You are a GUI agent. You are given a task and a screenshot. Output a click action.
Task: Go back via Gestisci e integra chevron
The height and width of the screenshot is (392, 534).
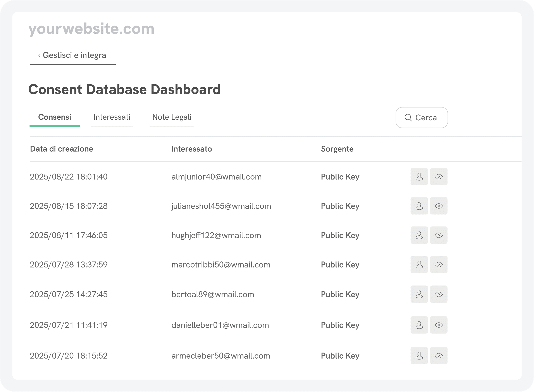pyautogui.click(x=39, y=55)
